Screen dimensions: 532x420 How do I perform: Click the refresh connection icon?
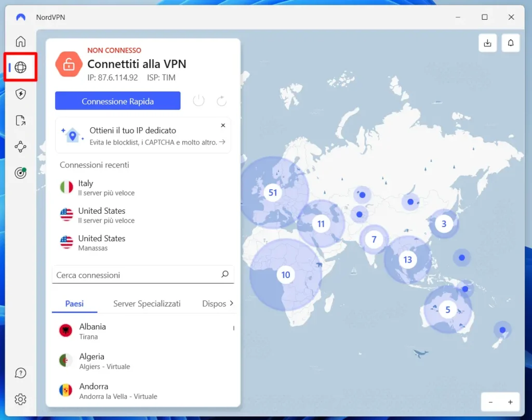pyautogui.click(x=221, y=100)
